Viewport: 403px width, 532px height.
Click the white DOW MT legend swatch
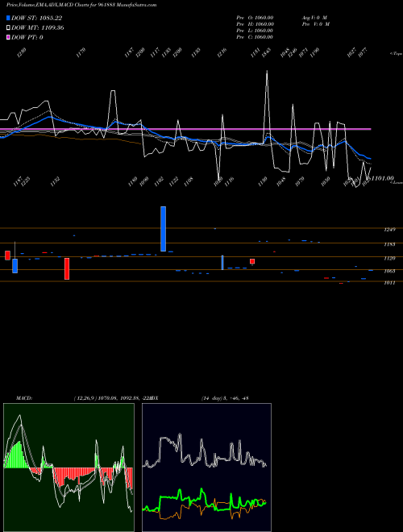coord(9,27)
